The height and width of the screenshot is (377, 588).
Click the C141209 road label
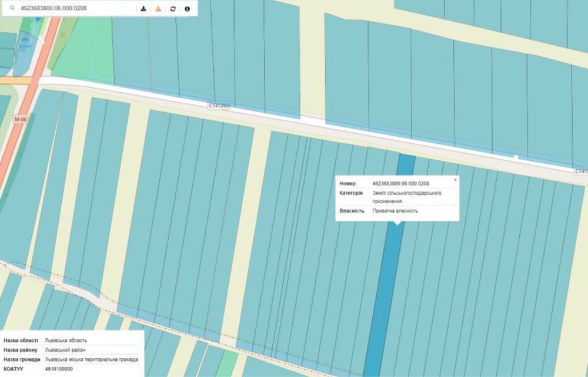(219, 106)
